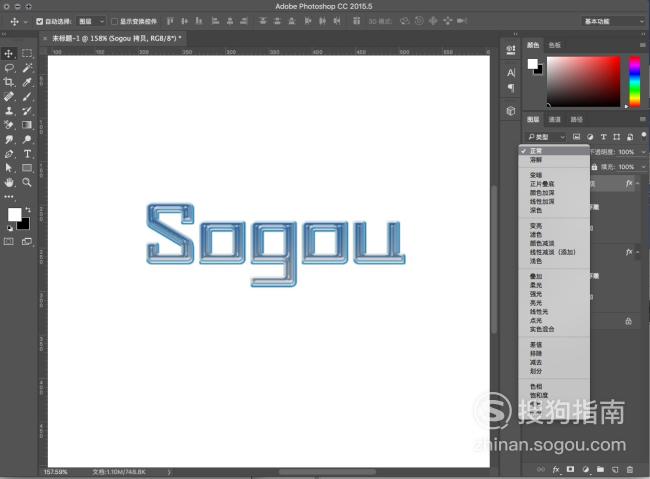Select the Horizontal Type tool
The width and height of the screenshot is (650, 479).
coord(27,154)
